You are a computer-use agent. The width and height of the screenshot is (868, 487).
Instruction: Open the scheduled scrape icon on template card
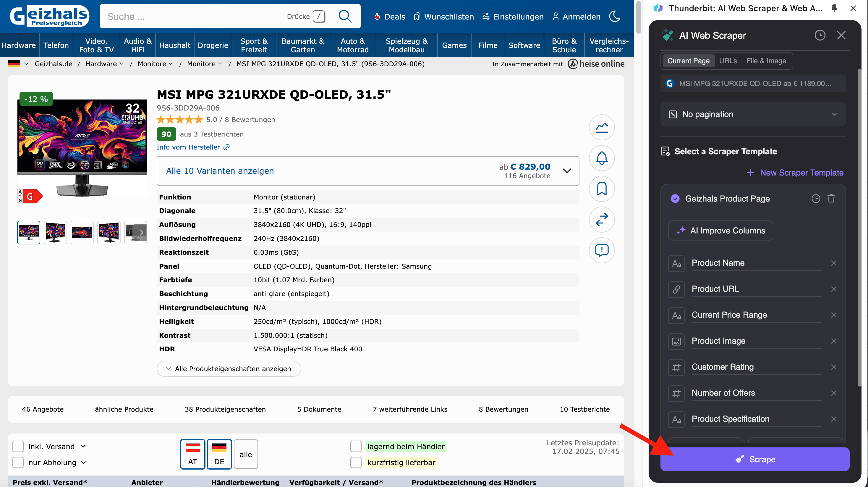816,199
